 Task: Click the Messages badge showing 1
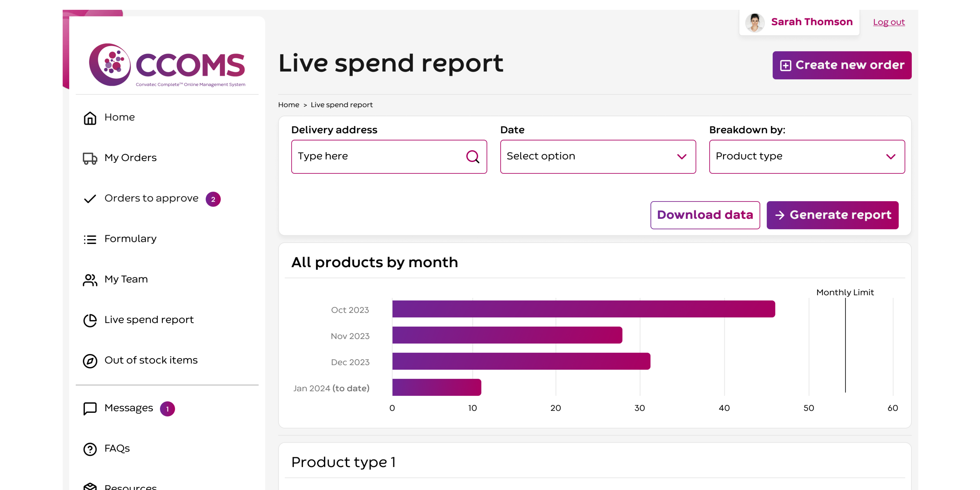tap(167, 409)
